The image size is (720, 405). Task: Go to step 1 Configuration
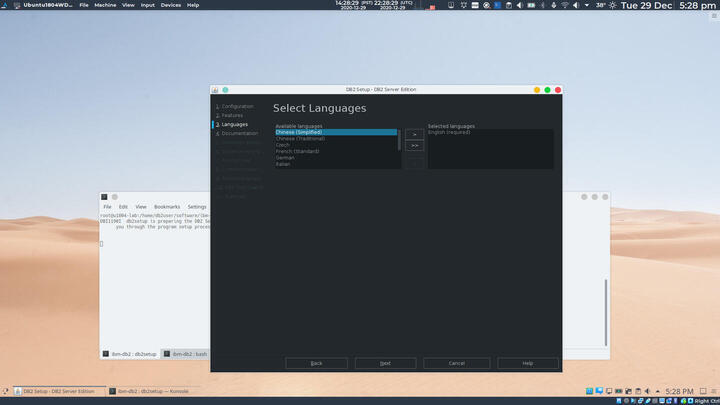(x=234, y=107)
